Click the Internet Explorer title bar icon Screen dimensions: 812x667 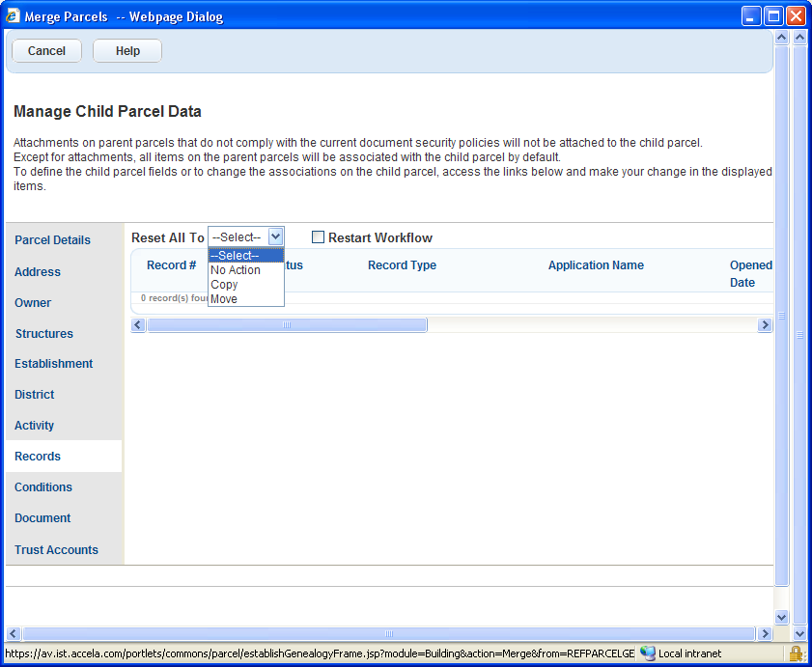pos(13,16)
